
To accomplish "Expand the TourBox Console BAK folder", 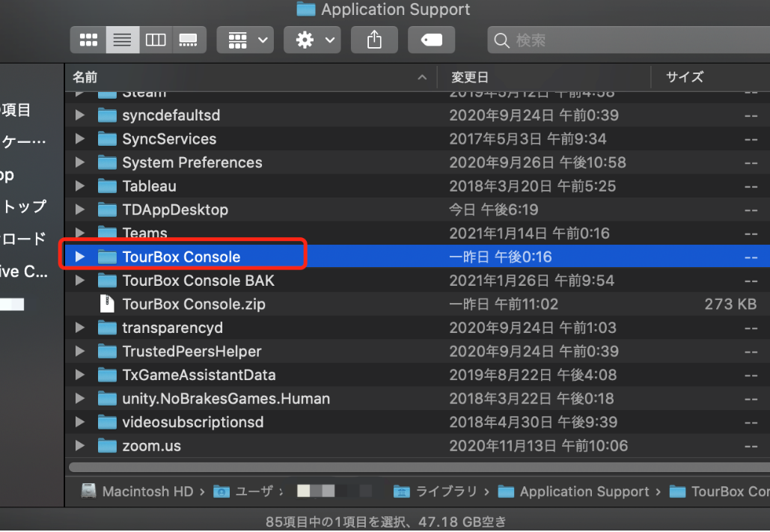I will 80,281.
